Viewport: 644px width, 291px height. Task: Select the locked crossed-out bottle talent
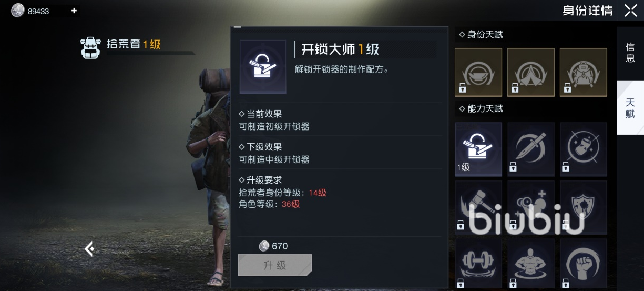(x=584, y=149)
